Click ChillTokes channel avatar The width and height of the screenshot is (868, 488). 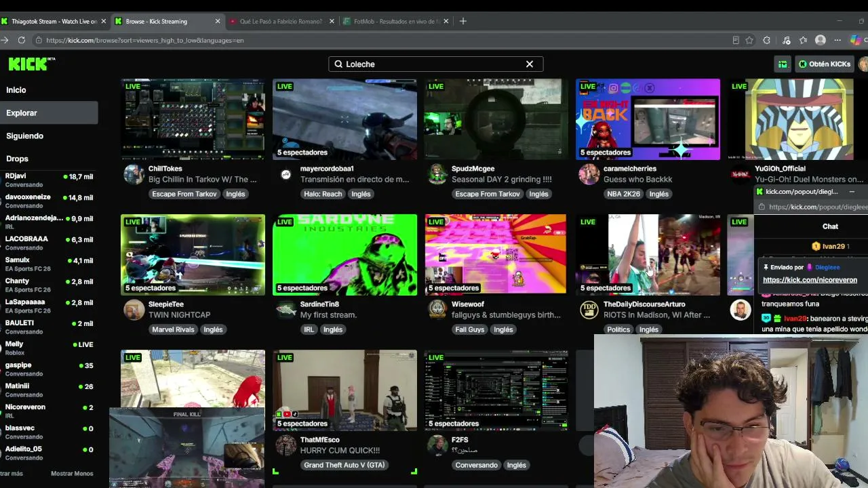(x=134, y=174)
